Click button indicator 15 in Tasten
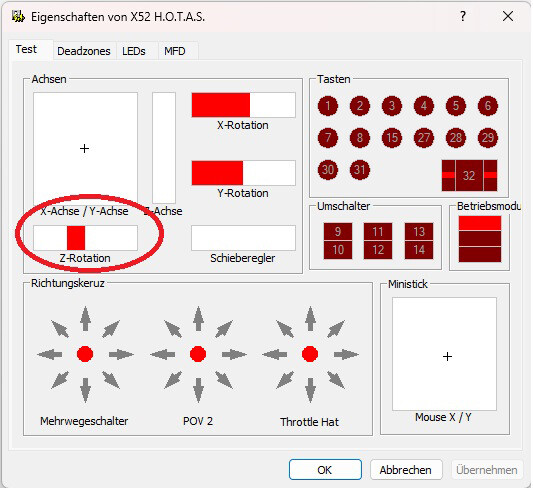This screenshot has height=490, width=533. pyautogui.click(x=392, y=138)
